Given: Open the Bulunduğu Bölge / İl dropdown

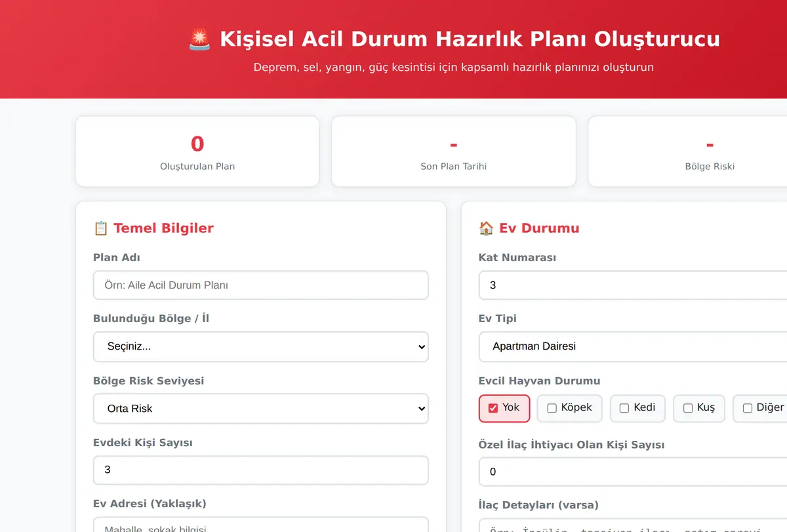Looking at the screenshot, I should tap(261, 346).
